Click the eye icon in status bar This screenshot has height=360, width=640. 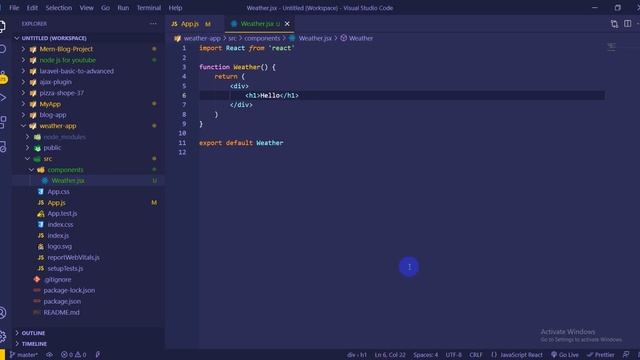(49, 355)
